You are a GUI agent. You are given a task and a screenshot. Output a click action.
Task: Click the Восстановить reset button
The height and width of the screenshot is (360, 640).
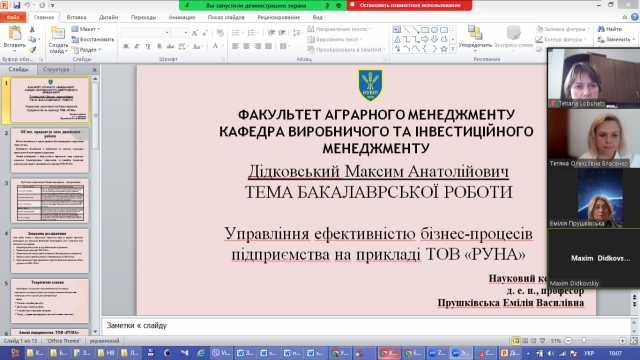pyautogui.click(x=93, y=40)
